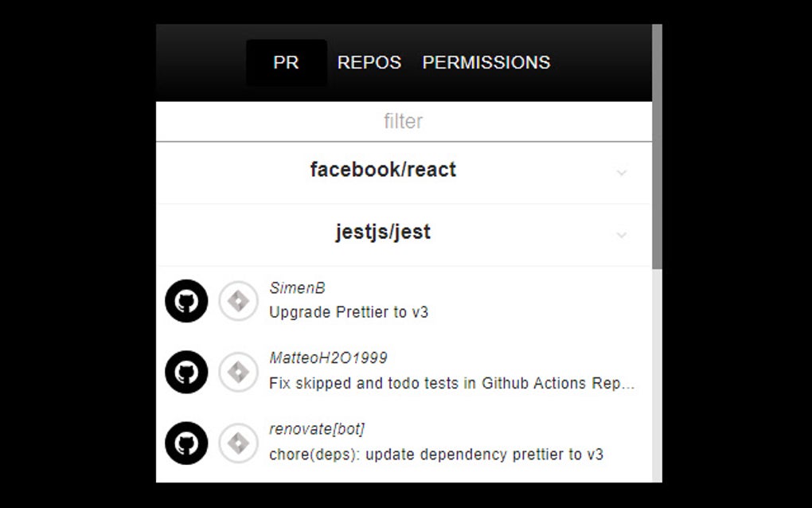
Task: Collapse the jestjs/jest section chevron
Action: 622,235
